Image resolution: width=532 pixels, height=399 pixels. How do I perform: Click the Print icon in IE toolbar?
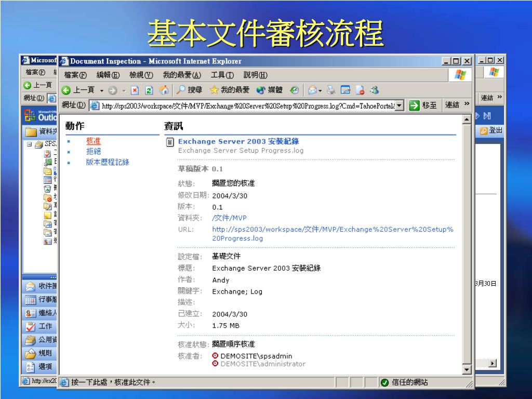pyautogui.click(x=331, y=90)
